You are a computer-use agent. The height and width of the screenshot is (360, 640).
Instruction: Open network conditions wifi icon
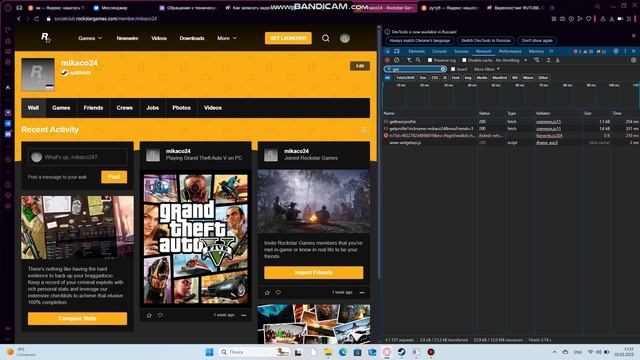pos(536,60)
